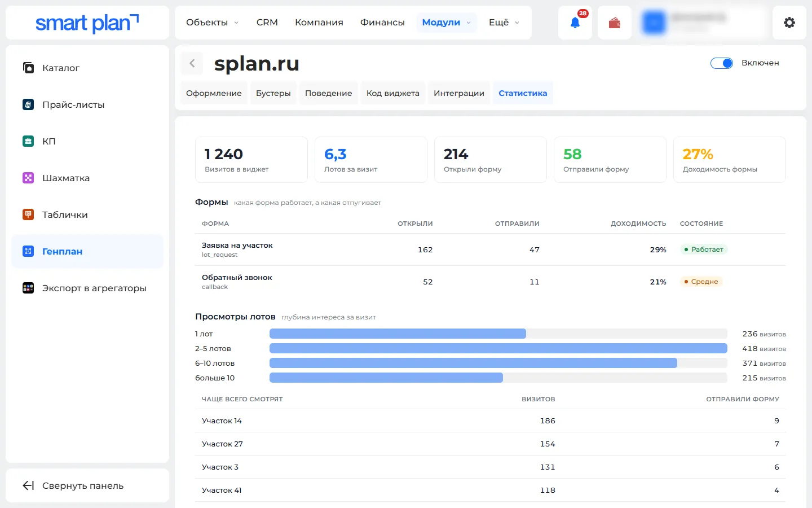Select the Таблички sidebar icon
812x508 pixels.
click(x=28, y=214)
